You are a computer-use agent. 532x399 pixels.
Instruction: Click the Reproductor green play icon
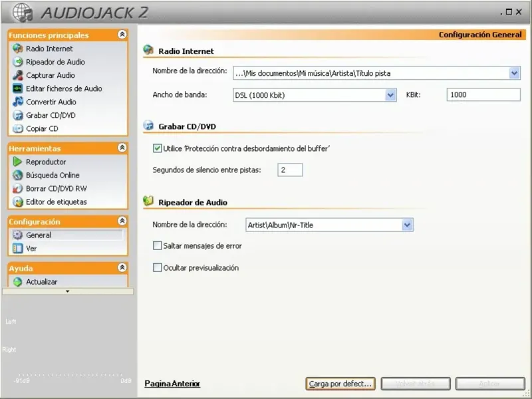tap(18, 162)
